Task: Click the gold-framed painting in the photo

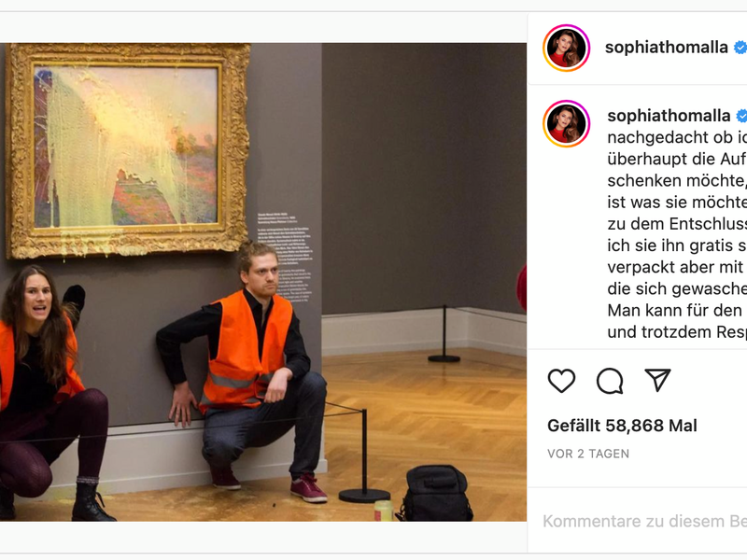Action: pyautogui.click(x=128, y=151)
